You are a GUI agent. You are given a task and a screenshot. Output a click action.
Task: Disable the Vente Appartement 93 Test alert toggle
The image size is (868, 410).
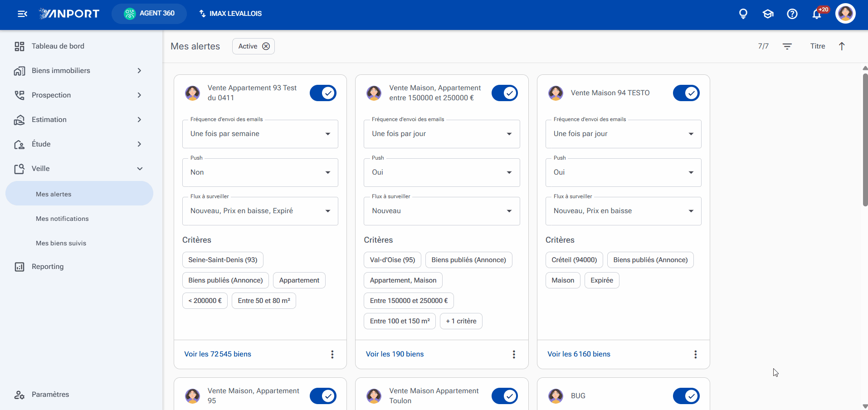(323, 93)
